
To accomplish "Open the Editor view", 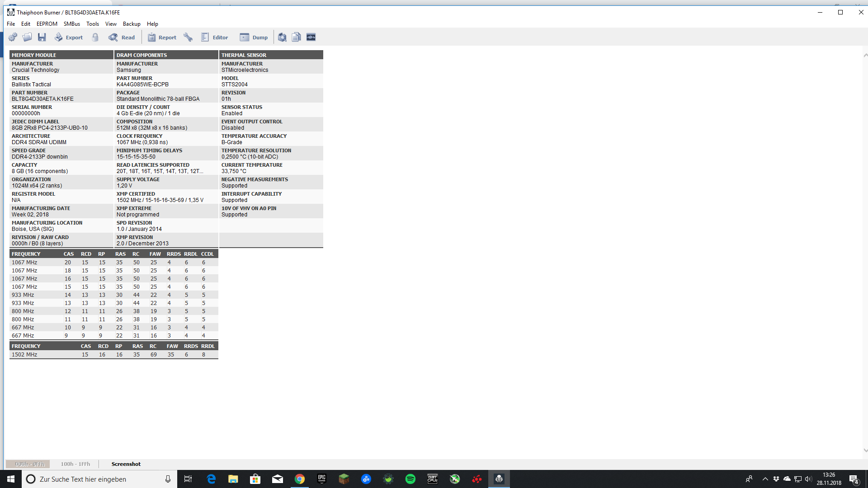I will [215, 38].
